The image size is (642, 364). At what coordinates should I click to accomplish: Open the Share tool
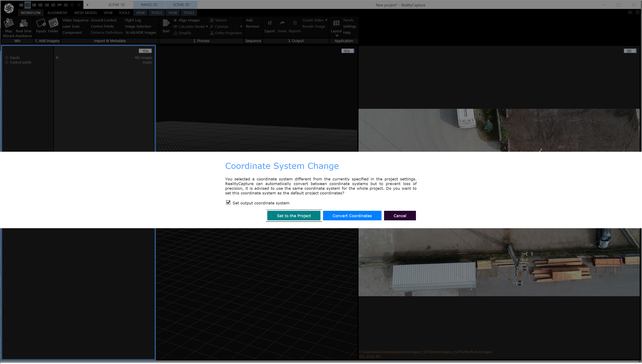tap(282, 26)
